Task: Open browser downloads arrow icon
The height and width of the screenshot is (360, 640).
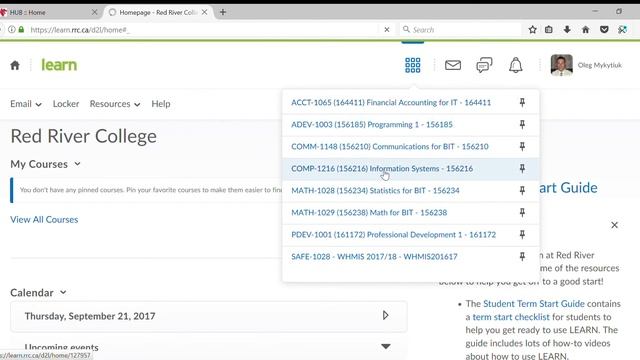Action: (567, 30)
